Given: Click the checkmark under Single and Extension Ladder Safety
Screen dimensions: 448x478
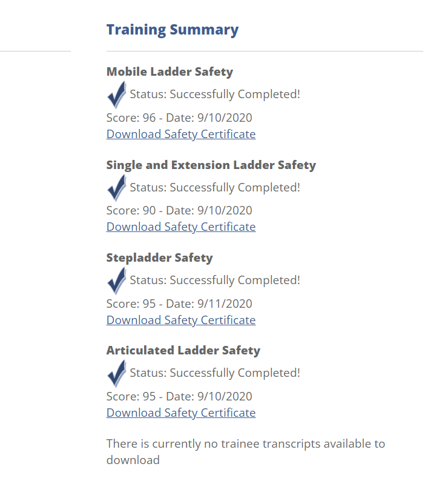Looking at the screenshot, I should coord(116,188).
